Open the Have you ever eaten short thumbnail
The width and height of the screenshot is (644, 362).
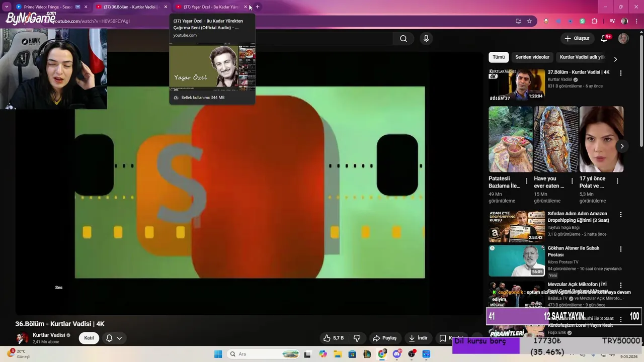(556, 139)
